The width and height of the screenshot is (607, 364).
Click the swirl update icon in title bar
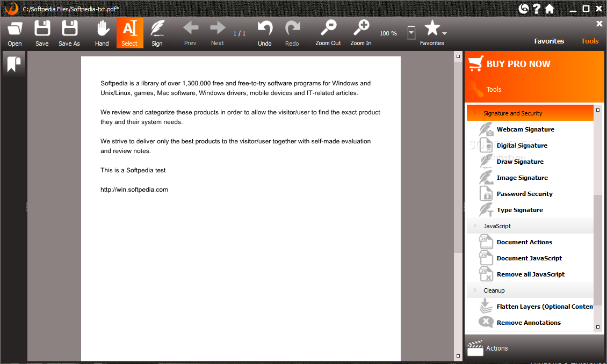point(524,9)
